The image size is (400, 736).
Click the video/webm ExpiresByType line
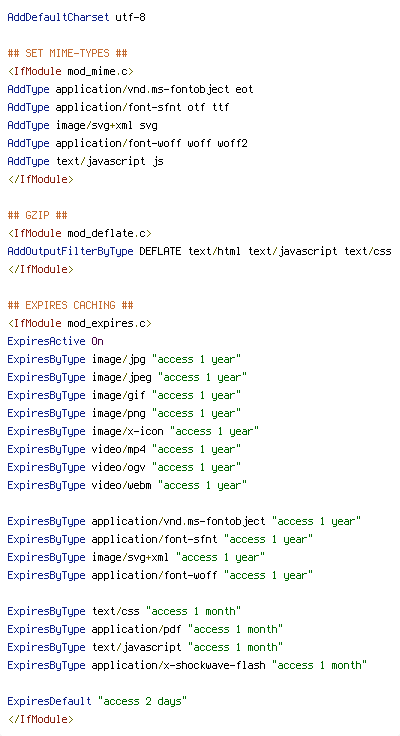click(127, 485)
